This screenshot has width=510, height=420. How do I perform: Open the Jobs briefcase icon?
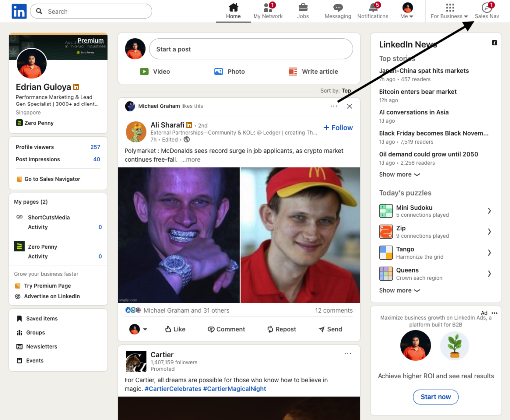[303, 8]
